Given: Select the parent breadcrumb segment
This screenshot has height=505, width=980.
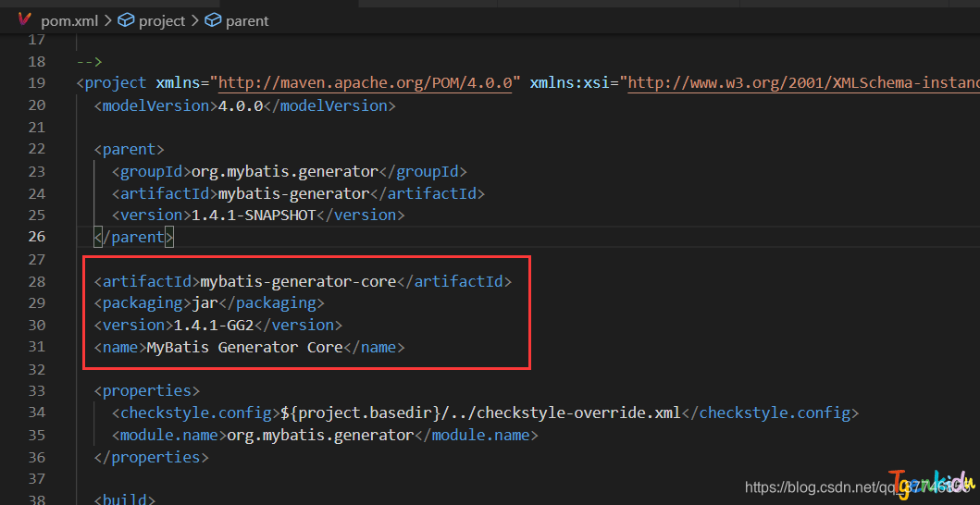Looking at the screenshot, I should click(x=247, y=20).
